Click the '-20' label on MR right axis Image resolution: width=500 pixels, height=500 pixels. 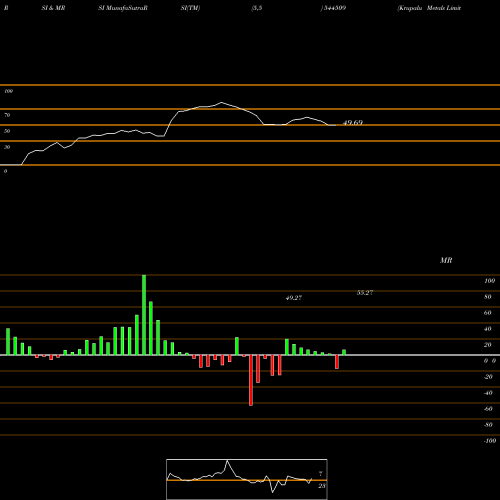[488, 377]
